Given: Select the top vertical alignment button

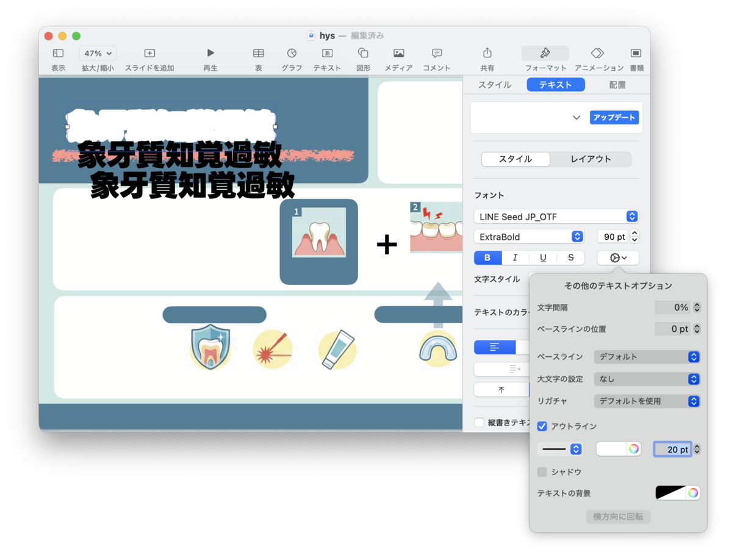Looking at the screenshot, I should pos(501,390).
